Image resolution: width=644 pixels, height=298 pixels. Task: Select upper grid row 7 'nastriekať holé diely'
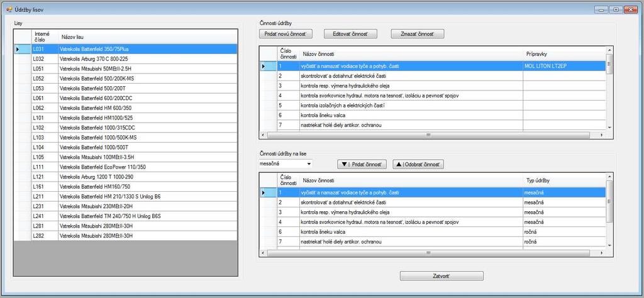(433, 125)
